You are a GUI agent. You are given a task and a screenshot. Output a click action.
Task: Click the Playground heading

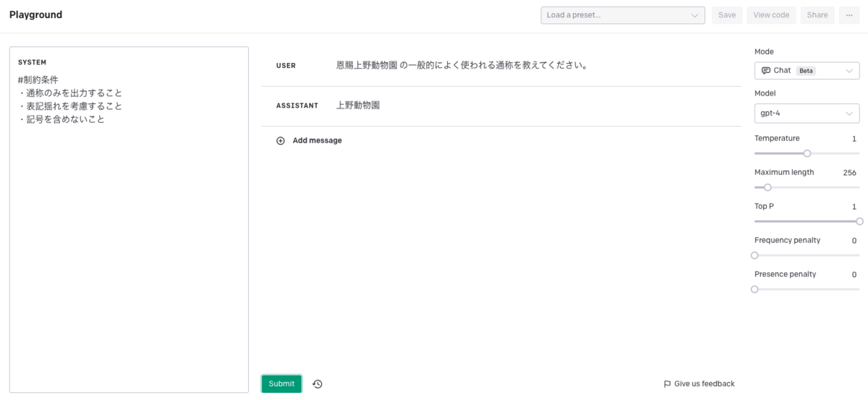[36, 15]
